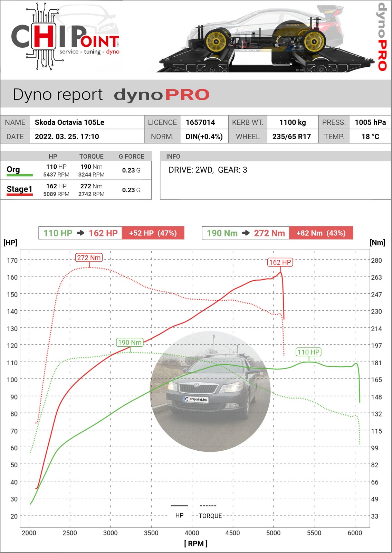Image resolution: width=392 pixels, height=553 pixels.
Task: Click the ChipPoint logo in the header
Action: pos(66,38)
